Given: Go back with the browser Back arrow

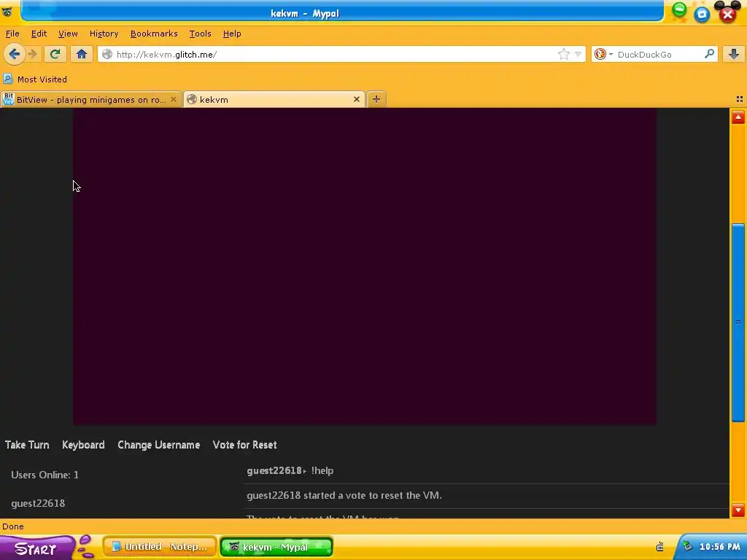Looking at the screenshot, I should pos(15,54).
